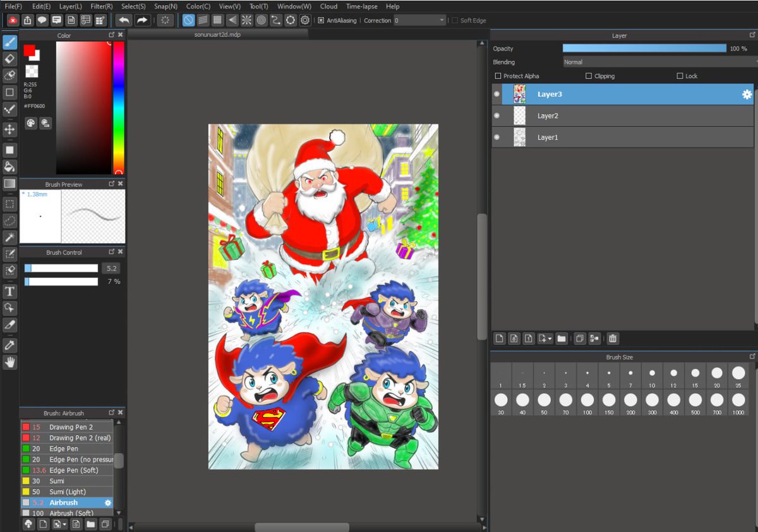Image resolution: width=758 pixels, height=532 pixels.
Task: Toggle the Clipping checkbox
Action: [589, 76]
